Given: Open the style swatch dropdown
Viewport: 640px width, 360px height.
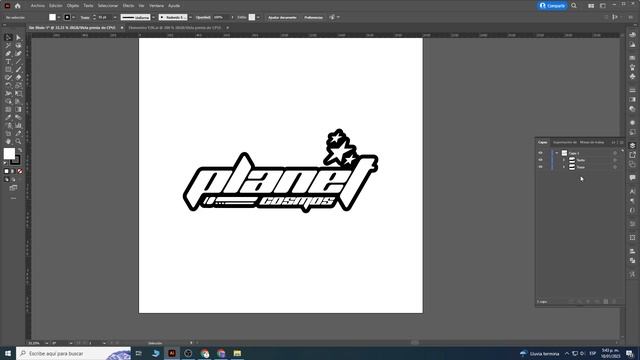Looking at the screenshot, I should (x=258, y=18).
